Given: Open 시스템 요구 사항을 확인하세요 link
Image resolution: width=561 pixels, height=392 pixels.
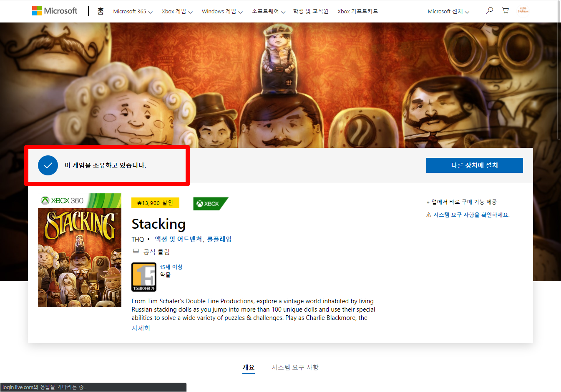Looking at the screenshot, I should point(471,215).
